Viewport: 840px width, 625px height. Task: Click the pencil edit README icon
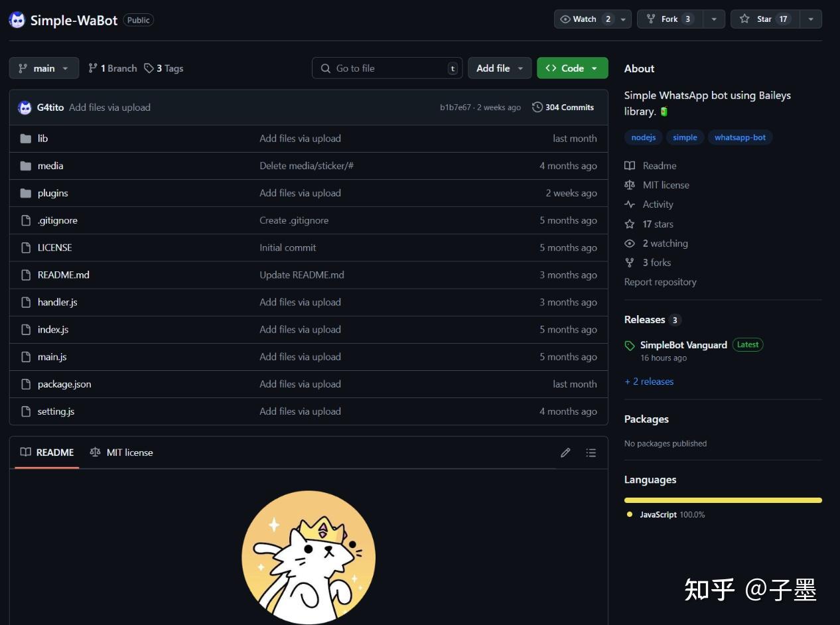[x=565, y=452]
